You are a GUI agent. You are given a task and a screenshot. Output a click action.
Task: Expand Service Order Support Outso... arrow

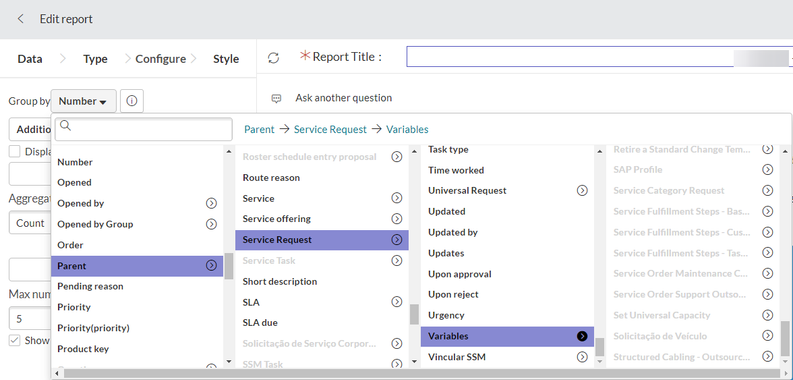point(768,294)
